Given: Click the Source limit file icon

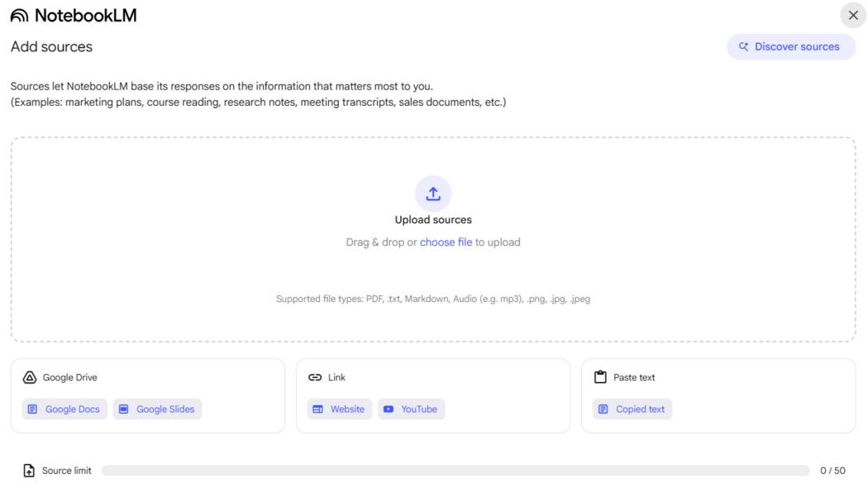Looking at the screenshot, I should point(29,471).
